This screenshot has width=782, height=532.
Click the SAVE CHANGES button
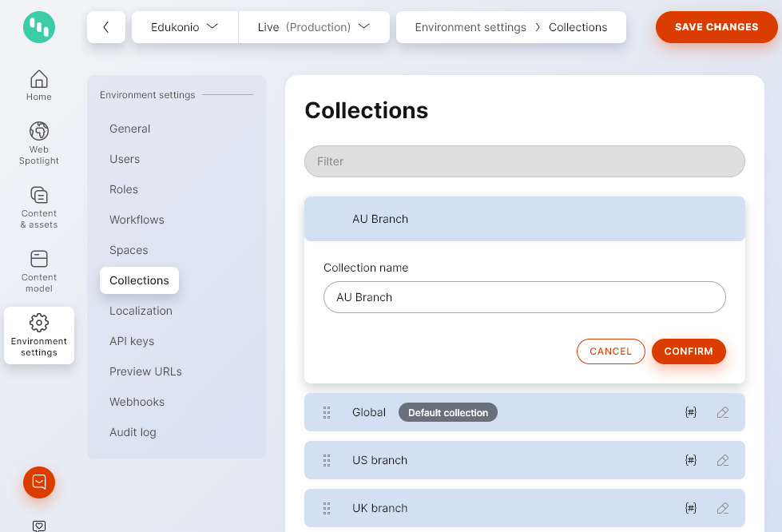[717, 26]
